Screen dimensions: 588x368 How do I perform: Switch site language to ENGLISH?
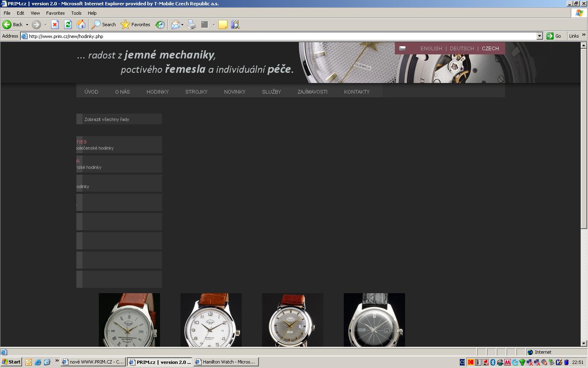click(x=431, y=48)
